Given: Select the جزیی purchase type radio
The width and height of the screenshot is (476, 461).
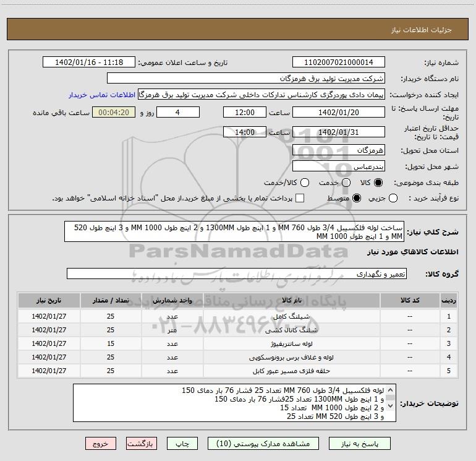Looking at the screenshot, I should pyautogui.click(x=393, y=198).
